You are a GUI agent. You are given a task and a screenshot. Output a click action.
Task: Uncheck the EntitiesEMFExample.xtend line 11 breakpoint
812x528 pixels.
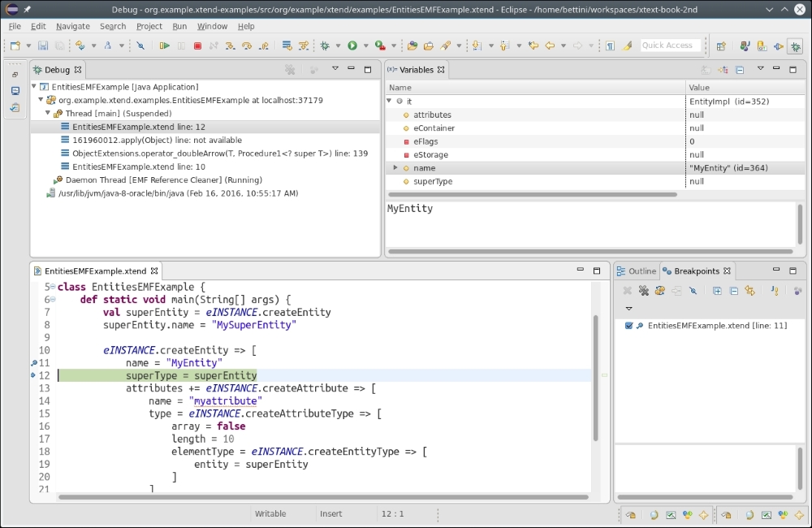tap(629, 326)
